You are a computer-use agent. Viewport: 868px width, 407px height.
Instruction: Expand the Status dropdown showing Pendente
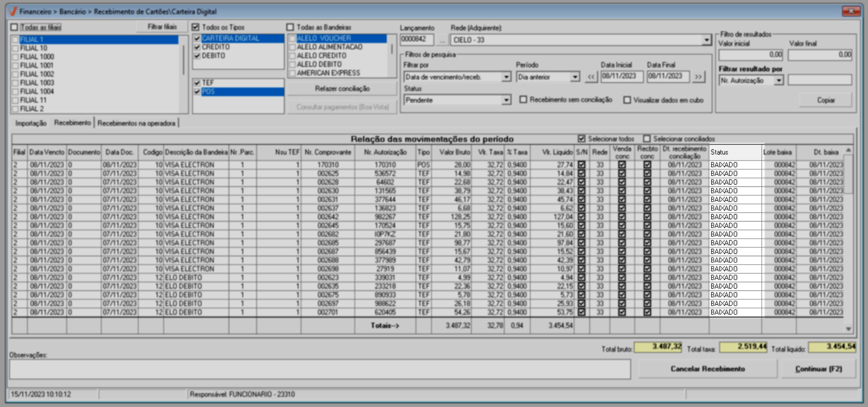[x=506, y=100]
